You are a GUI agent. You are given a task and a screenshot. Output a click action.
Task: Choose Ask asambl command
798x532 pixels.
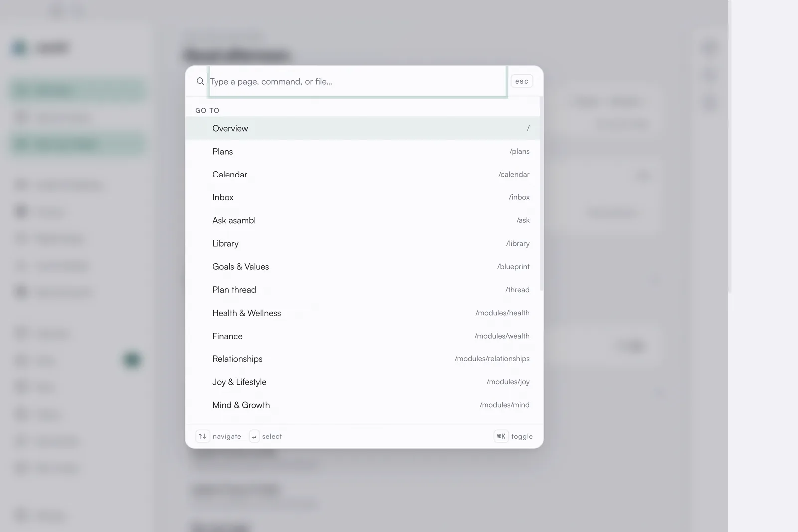[362, 220]
